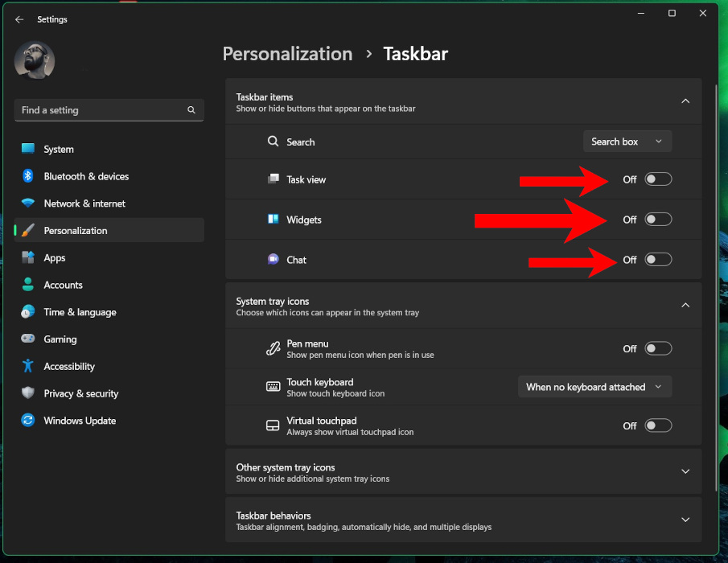This screenshot has height=563, width=728.
Task: Enable the Task view toggle
Action: (x=658, y=179)
